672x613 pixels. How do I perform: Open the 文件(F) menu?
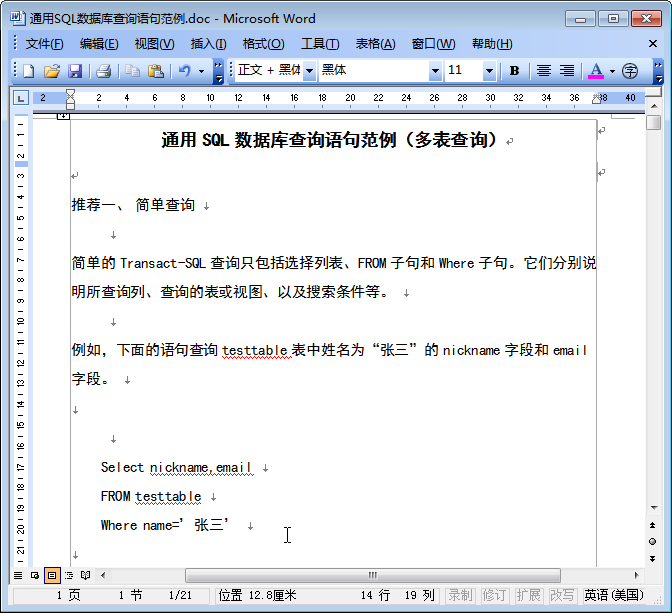coord(44,44)
